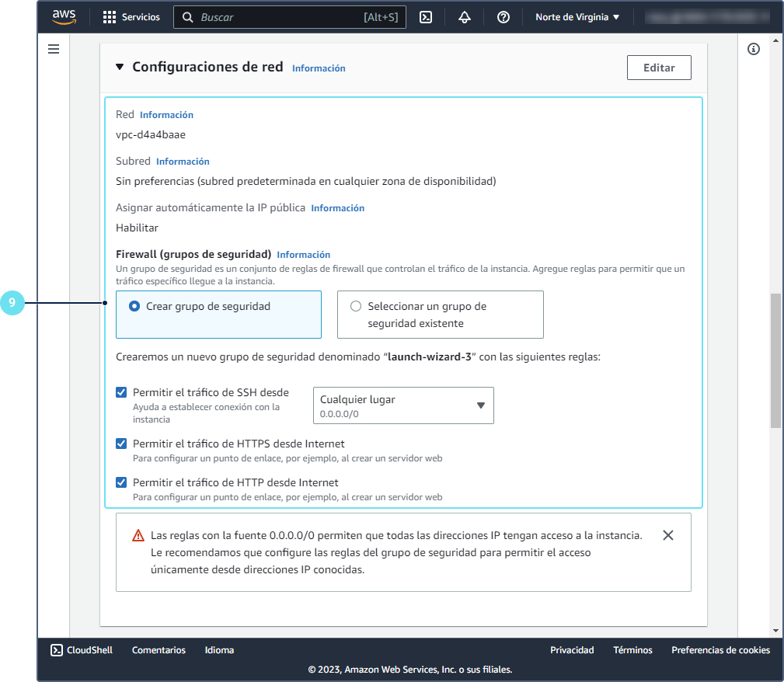Open the blurred account menu
Screen dimensions: 784x682
click(x=706, y=17)
